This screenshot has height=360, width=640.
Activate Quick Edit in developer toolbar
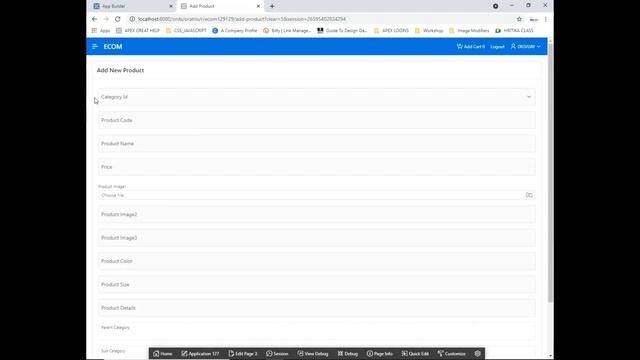[x=415, y=353]
